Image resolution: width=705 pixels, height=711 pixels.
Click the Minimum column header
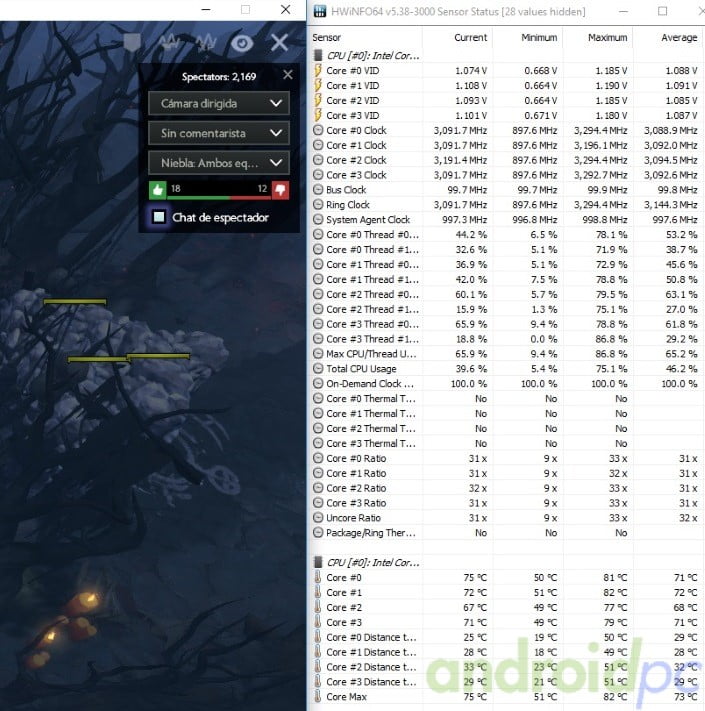pyautogui.click(x=539, y=38)
